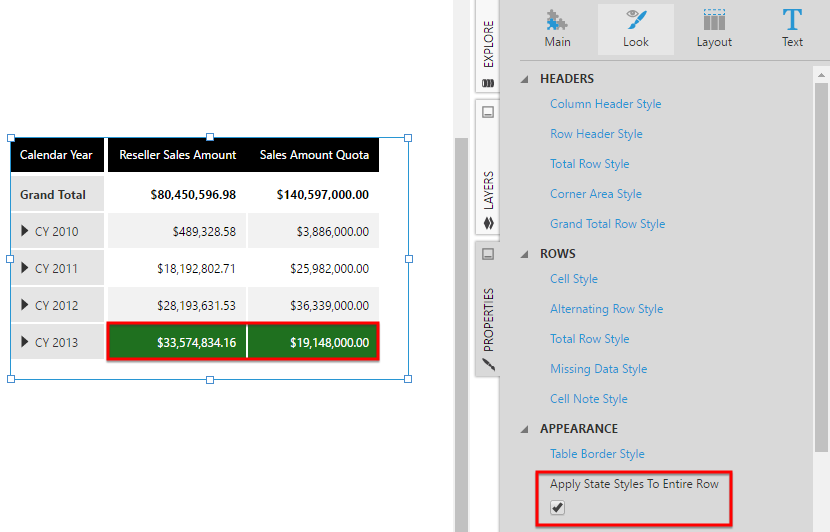Click the Properties paintbrush icon
Image resolution: width=830 pixels, height=532 pixels.
point(489,364)
